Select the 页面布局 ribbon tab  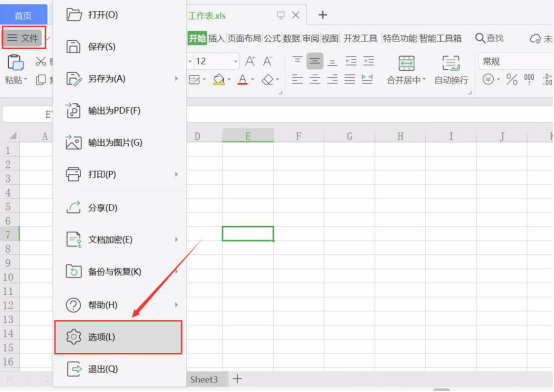(244, 38)
